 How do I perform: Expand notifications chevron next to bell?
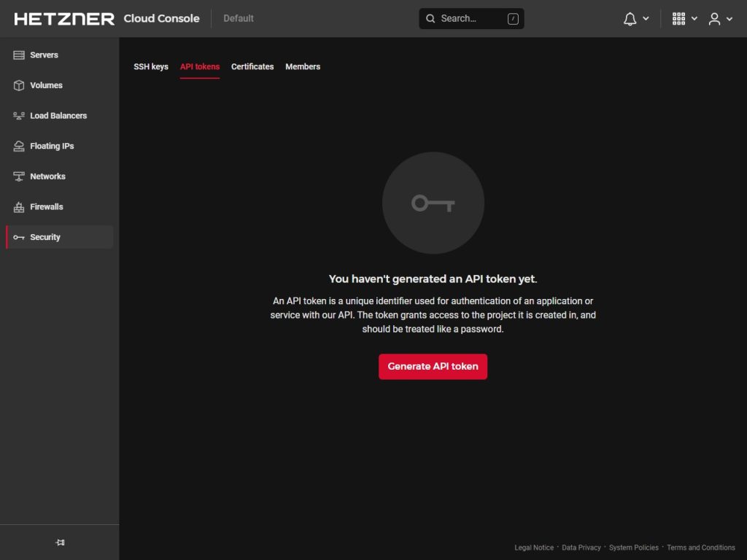click(646, 19)
